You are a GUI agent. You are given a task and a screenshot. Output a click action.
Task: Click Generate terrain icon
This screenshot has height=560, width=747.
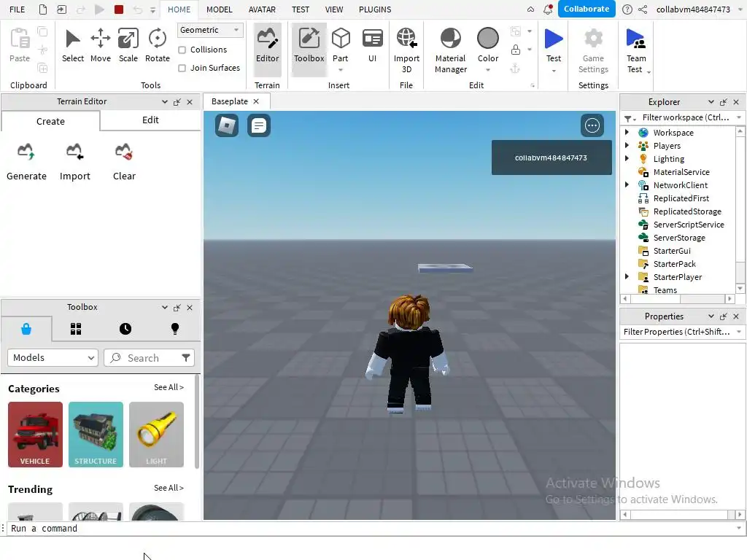pyautogui.click(x=26, y=152)
